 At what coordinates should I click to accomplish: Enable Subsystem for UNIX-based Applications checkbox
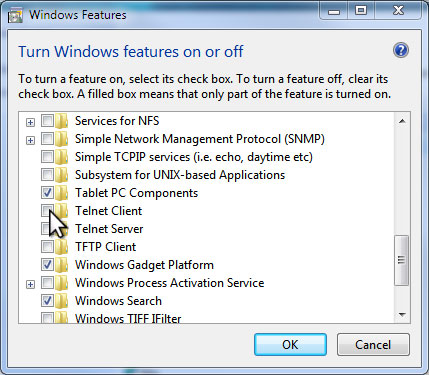coord(47,175)
